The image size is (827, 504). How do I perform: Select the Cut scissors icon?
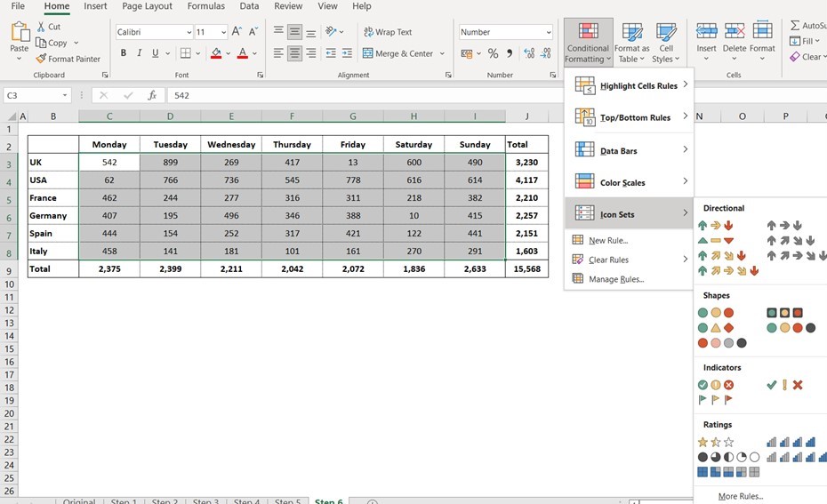coord(42,27)
